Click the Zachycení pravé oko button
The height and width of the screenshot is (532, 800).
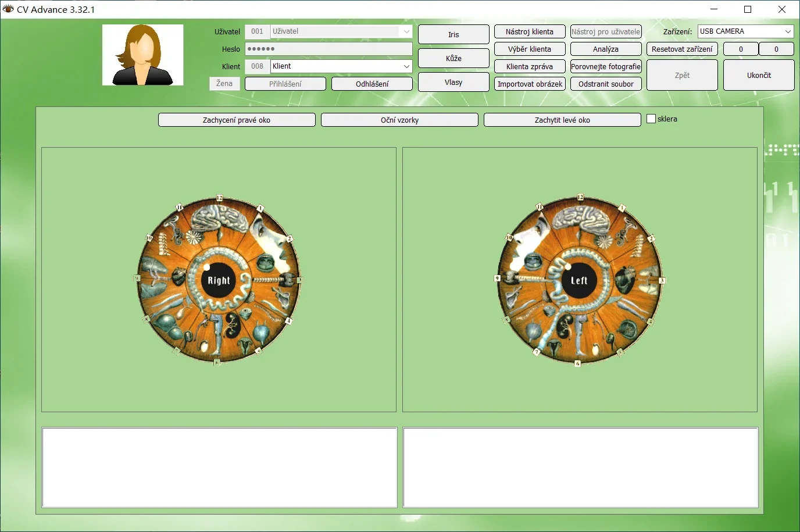(237, 120)
